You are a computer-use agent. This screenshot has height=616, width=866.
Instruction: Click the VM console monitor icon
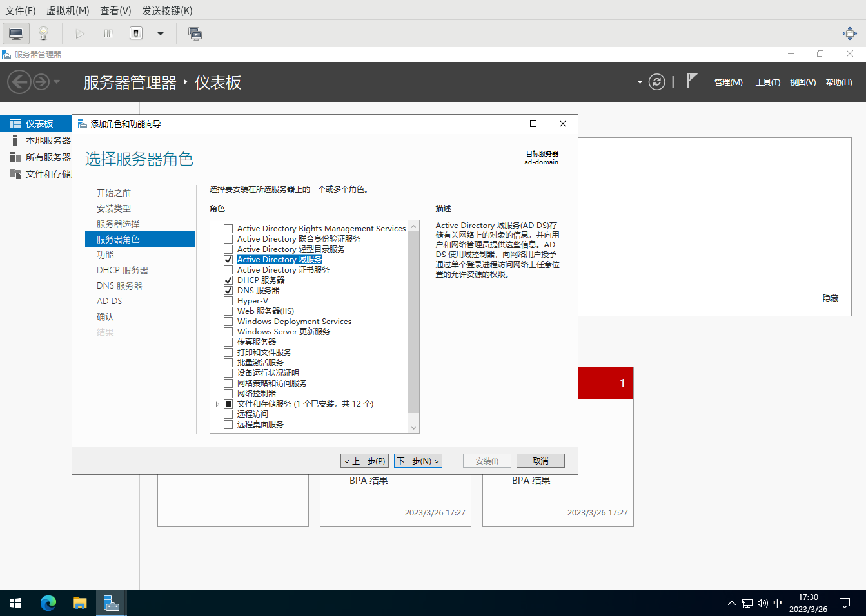[16, 34]
